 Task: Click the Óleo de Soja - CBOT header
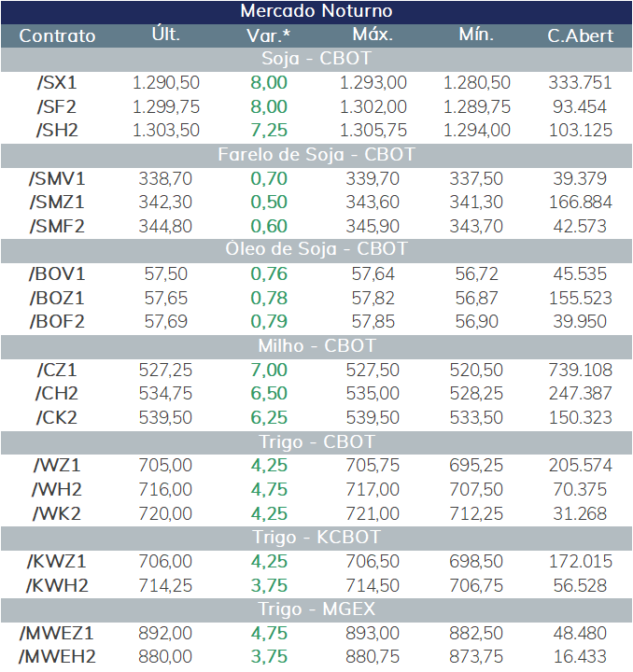click(x=316, y=250)
